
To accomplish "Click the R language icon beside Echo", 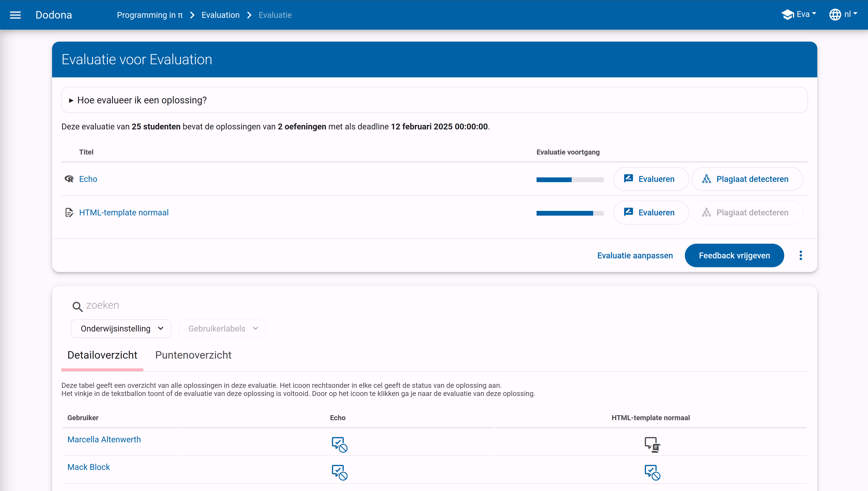I will point(69,179).
